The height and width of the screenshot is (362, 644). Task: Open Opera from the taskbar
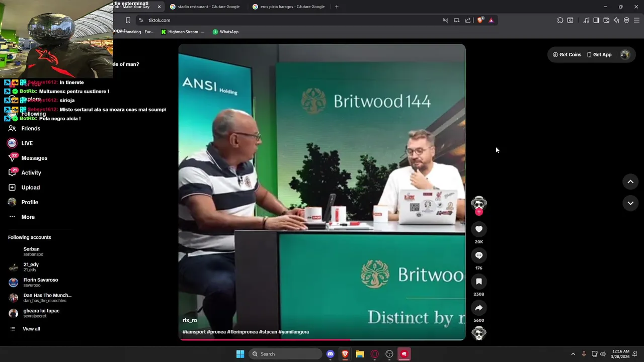374,354
